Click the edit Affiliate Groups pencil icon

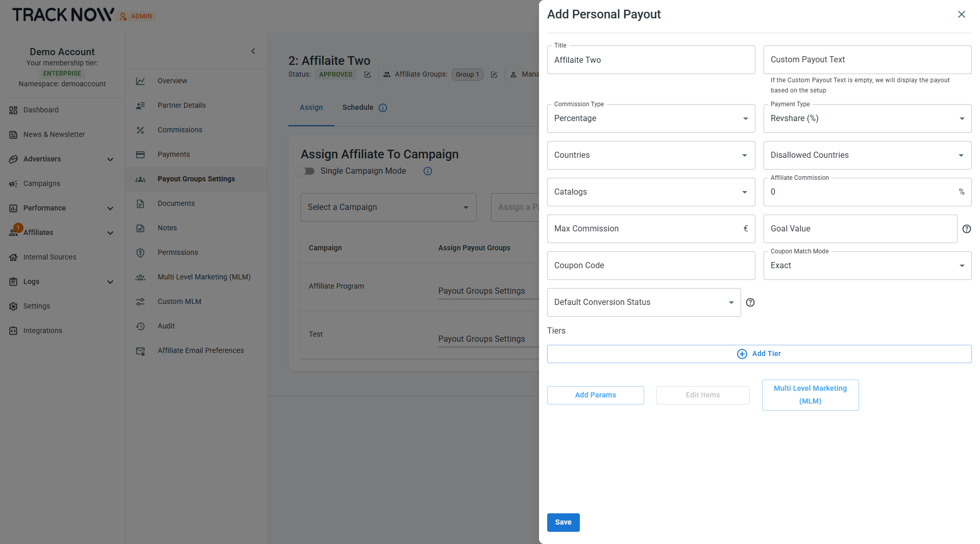pyautogui.click(x=494, y=75)
